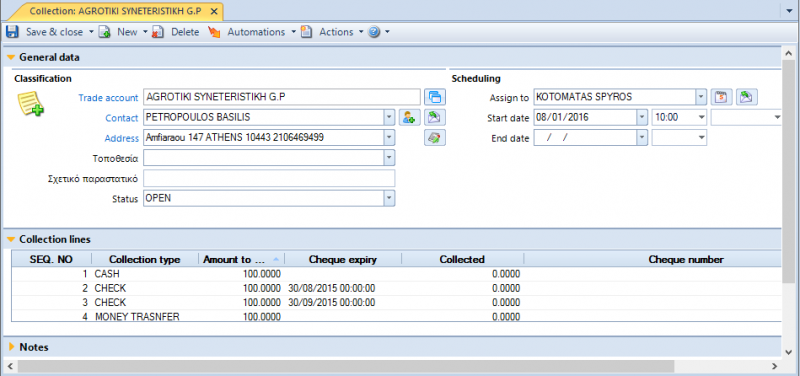
Task: Click the Automations toolbar button
Action: tap(256, 32)
